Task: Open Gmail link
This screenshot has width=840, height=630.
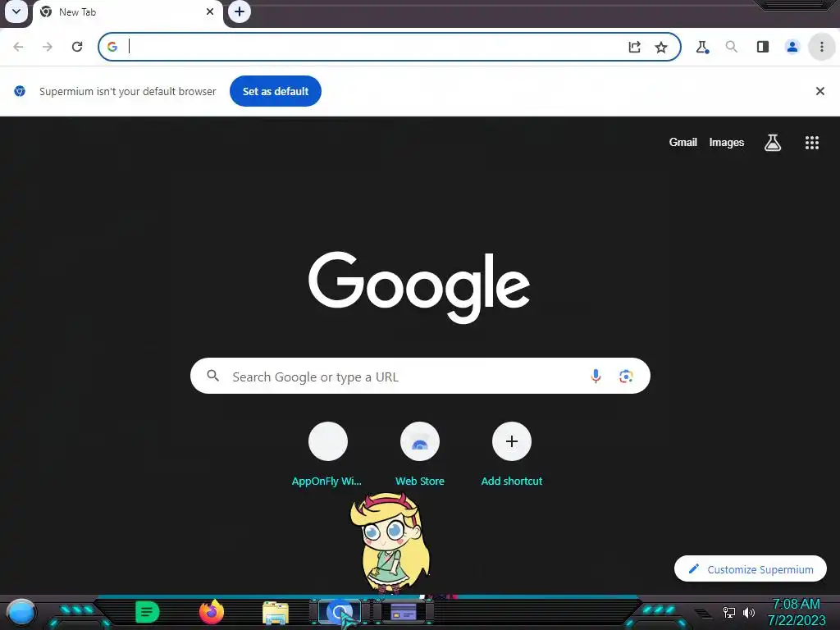Action: click(x=682, y=142)
